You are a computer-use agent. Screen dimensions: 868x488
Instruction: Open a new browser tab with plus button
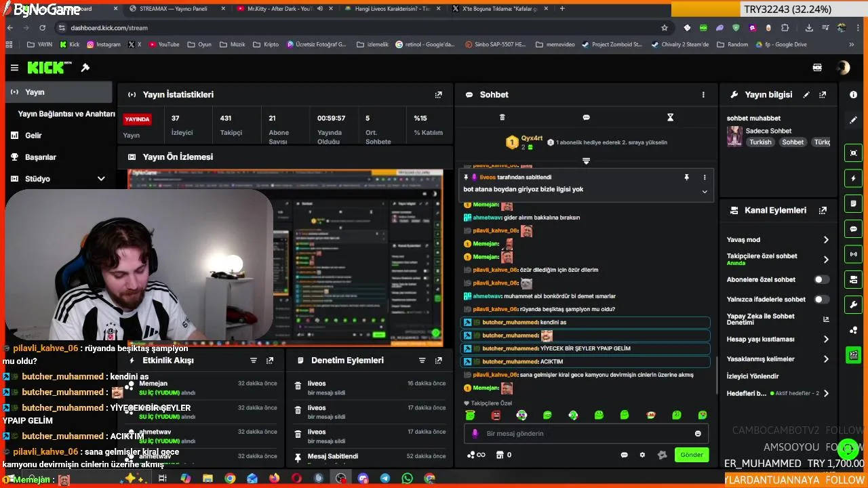click(562, 9)
